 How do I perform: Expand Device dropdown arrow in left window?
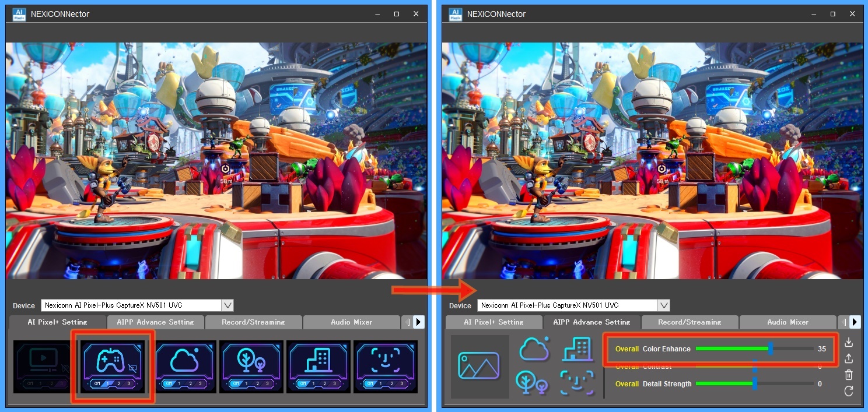[x=228, y=305]
